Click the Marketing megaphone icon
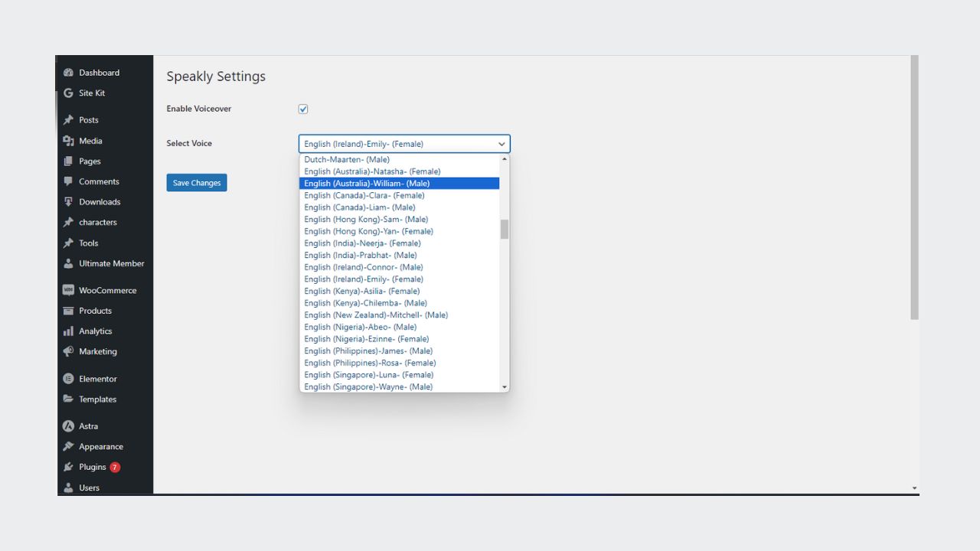The height and width of the screenshot is (551, 980). [x=68, y=352]
